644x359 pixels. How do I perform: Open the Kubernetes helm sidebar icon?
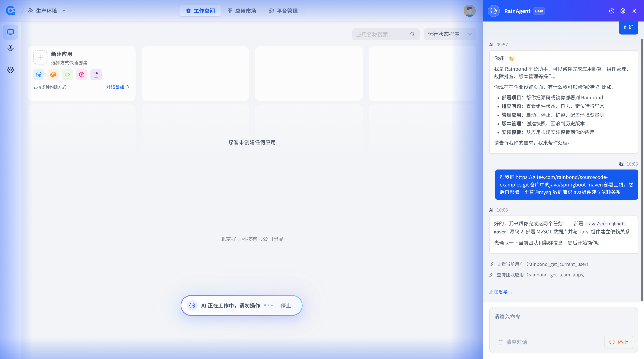[x=11, y=48]
